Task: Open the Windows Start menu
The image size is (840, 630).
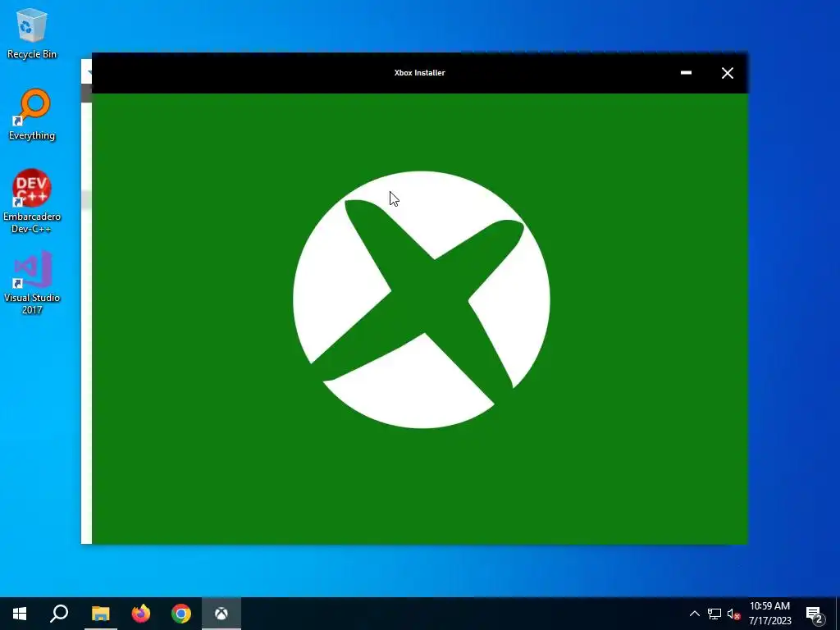Action: (x=20, y=614)
